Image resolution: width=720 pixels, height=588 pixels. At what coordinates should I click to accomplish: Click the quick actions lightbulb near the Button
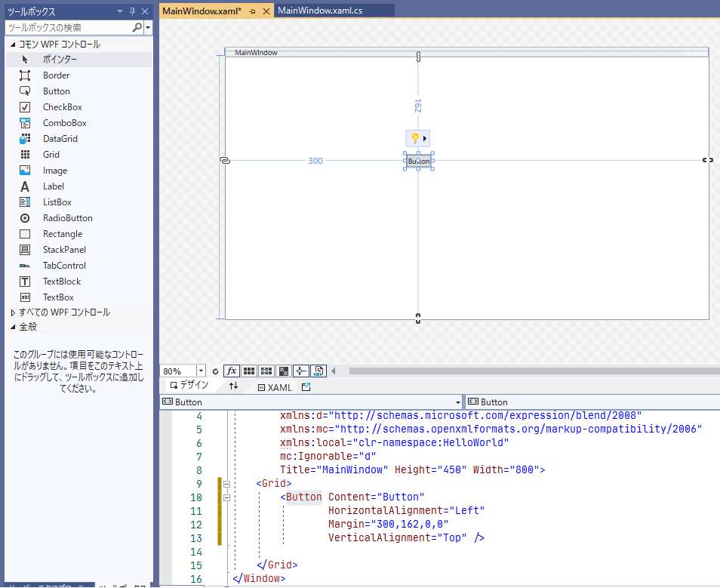point(416,138)
